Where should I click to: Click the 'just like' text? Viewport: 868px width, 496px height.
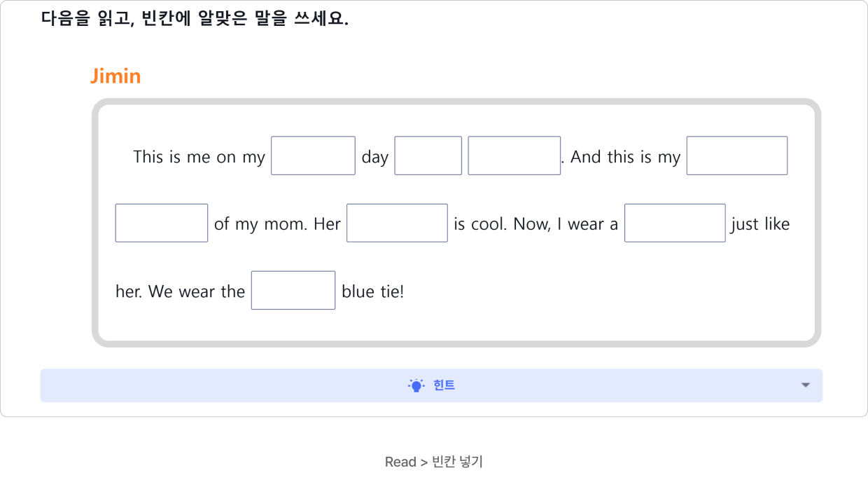760,224
